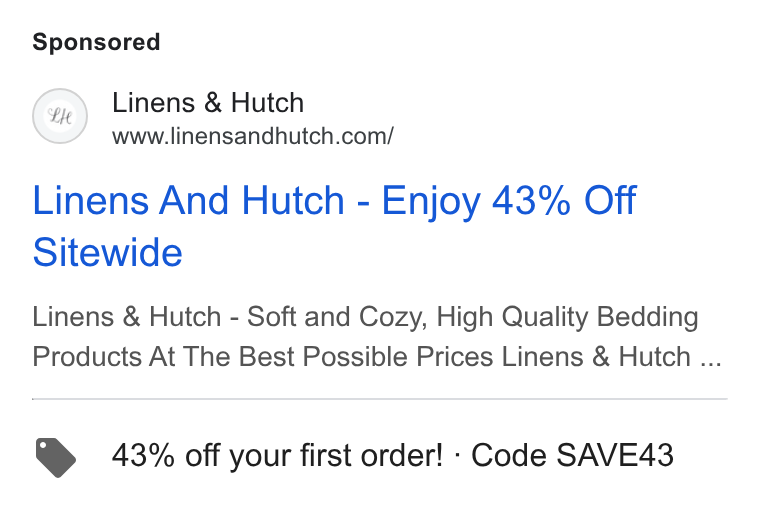This screenshot has height=516, width=760.
Task: Click the 'Code SAVE43' promo code
Action: (572, 455)
